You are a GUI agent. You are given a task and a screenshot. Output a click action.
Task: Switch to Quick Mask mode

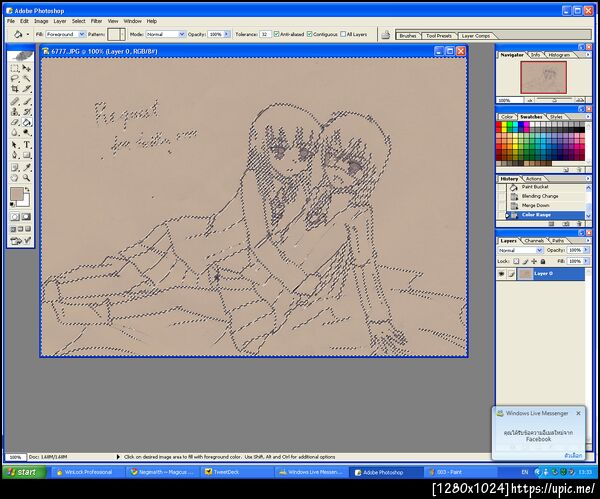(26, 217)
